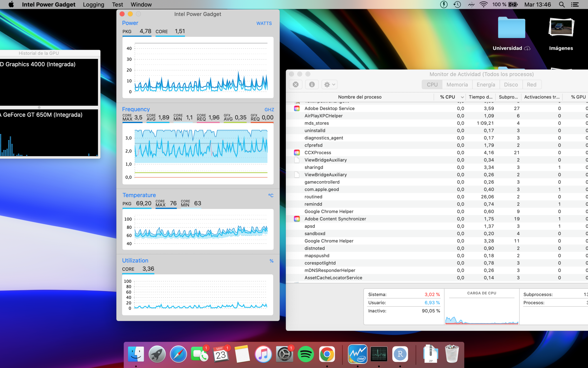Click the Time Machine menu bar icon
Image resolution: width=588 pixels, height=368 pixels.
pyautogui.click(x=457, y=4)
